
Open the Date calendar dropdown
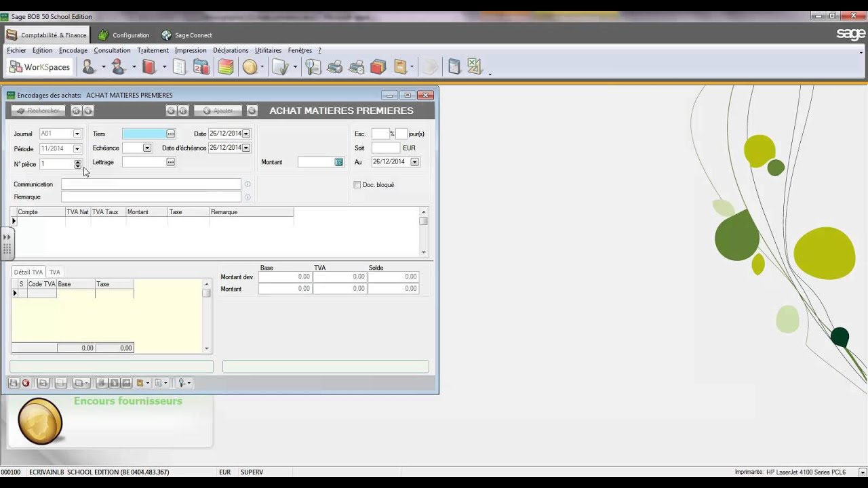246,134
